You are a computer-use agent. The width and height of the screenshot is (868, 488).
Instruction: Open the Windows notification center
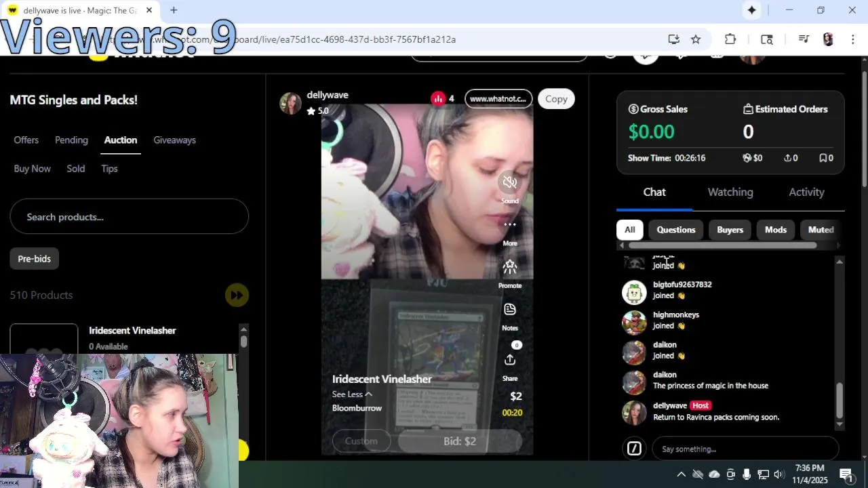pyautogui.click(x=846, y=474)
